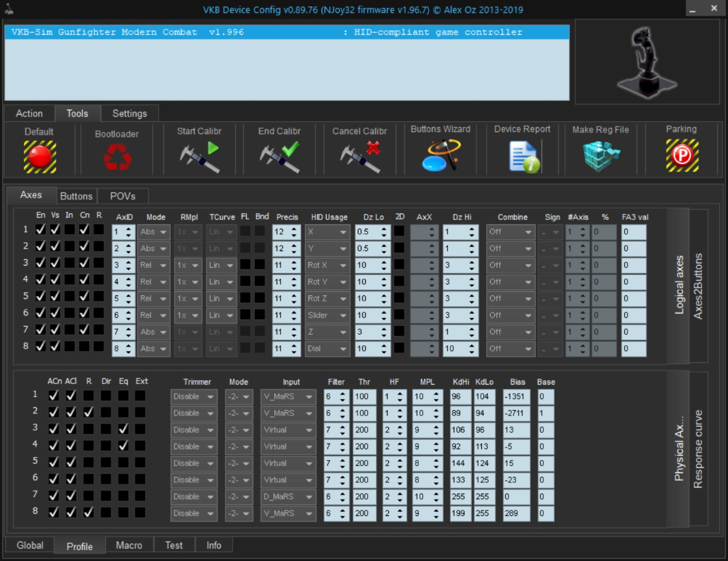This screenshot has width=728, height=561.
Task: Open the Response curve side panel
Action: coord(698,449)
